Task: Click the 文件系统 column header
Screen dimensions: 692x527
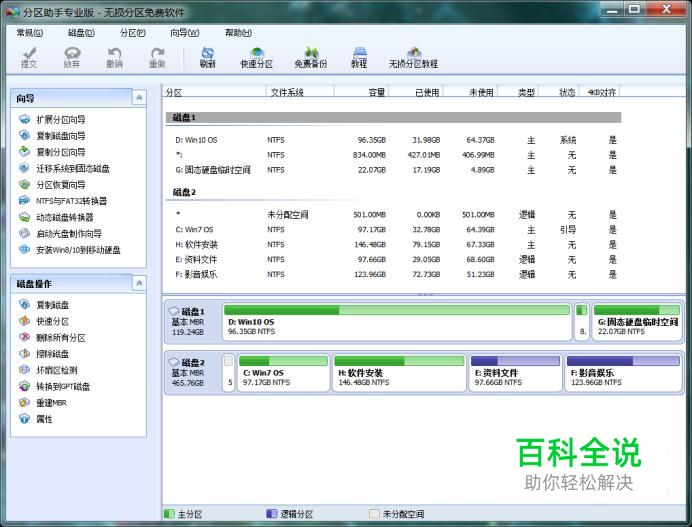Action: tap(287, 92)
